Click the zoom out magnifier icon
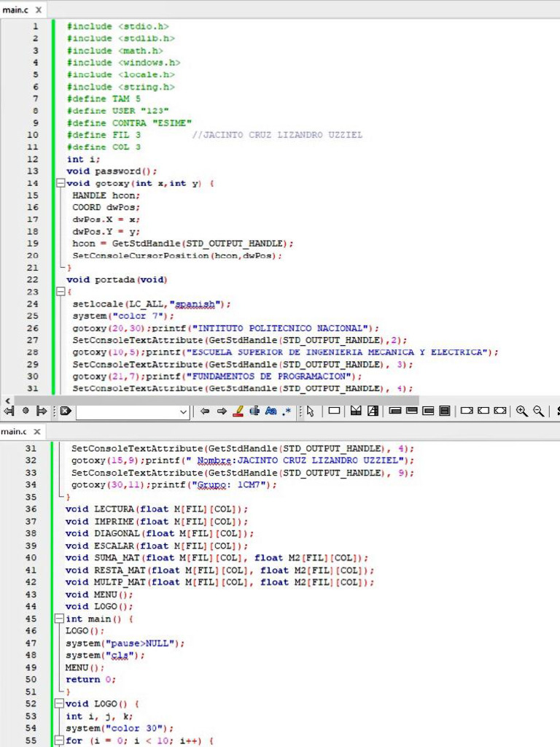 (539, 411)
